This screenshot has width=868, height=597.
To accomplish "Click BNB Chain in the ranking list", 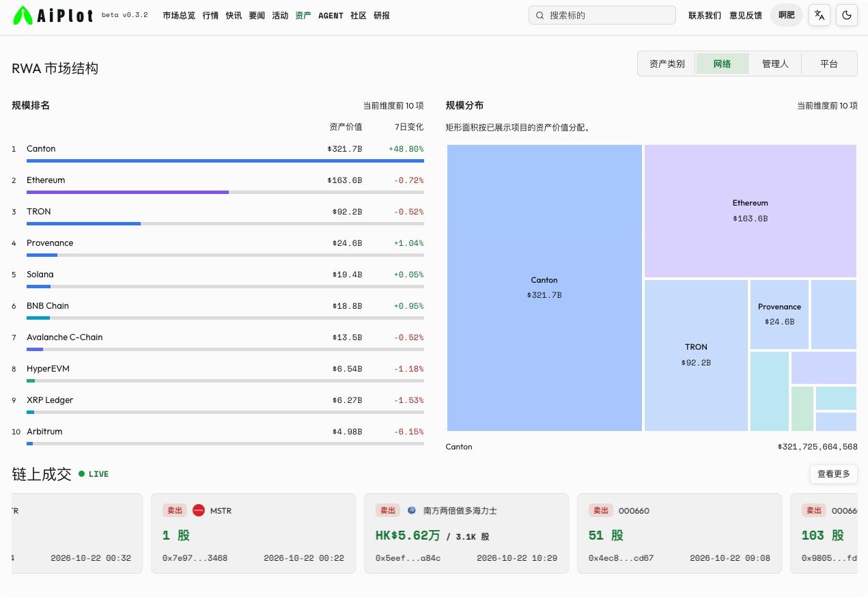I will [x=48, y=306].
